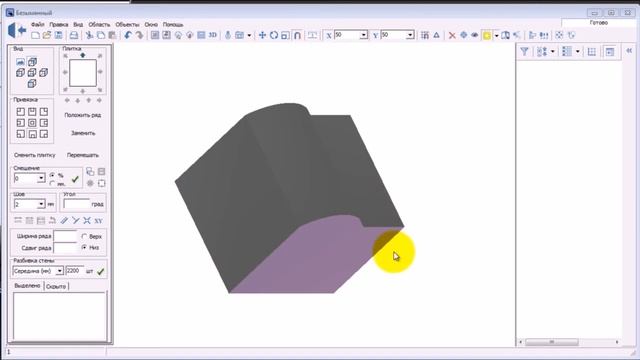Select bottom-right Привязка anchor icon

point(44,133)
